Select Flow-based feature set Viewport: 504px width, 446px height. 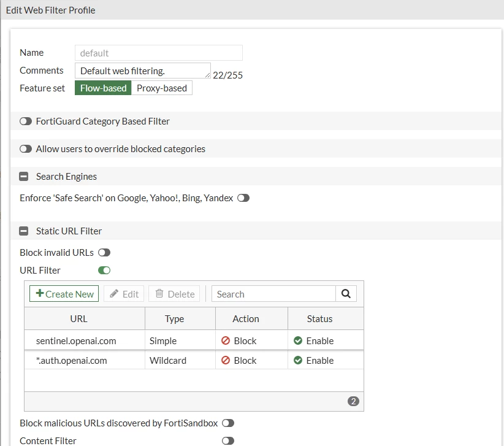[x=103, y=88]
